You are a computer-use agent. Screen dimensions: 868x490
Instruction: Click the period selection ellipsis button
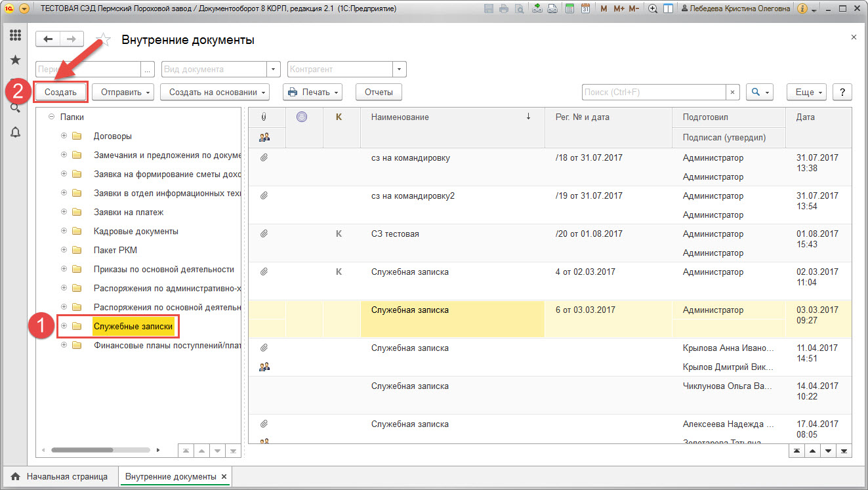tap(148, 69)
